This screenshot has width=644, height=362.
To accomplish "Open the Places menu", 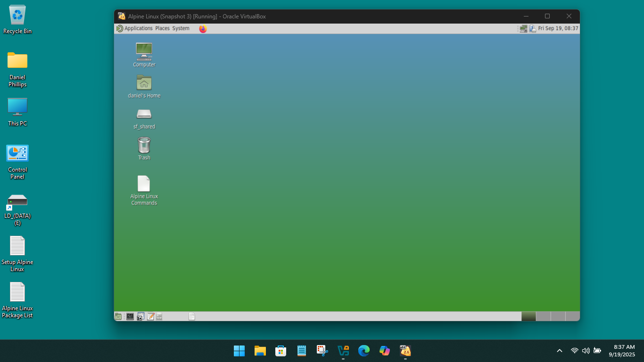I will pyautogui.click(x=162, y=29).
